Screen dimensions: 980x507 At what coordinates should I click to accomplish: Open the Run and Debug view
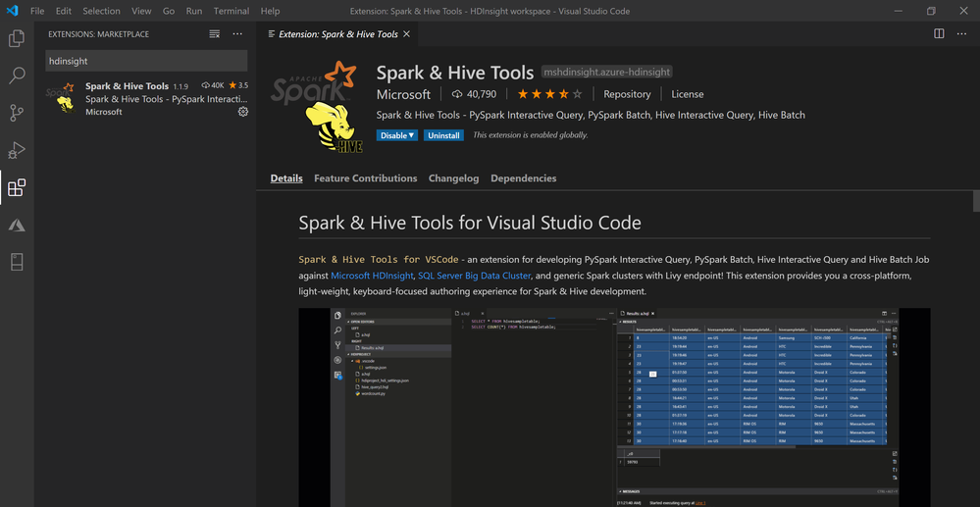(17, 150)
